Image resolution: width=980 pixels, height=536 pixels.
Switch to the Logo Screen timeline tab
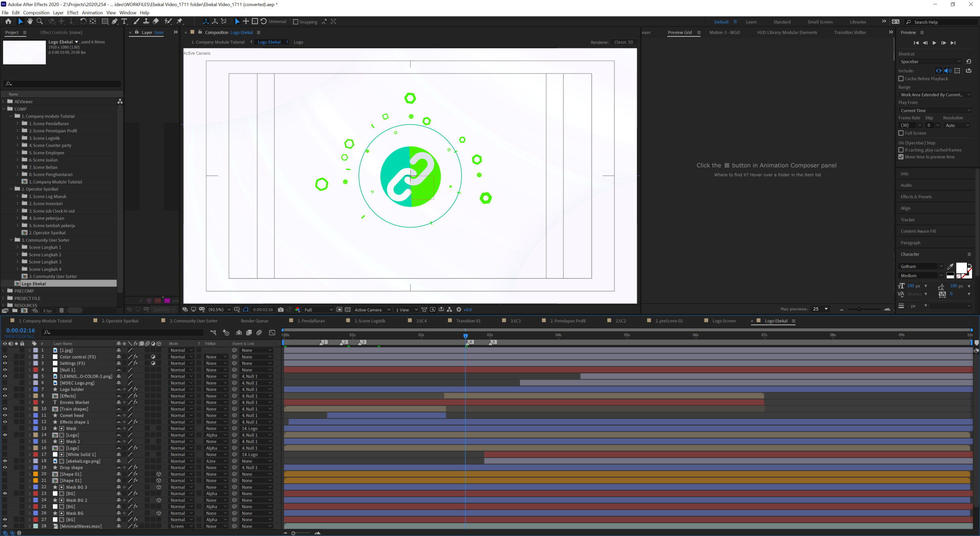724,321
